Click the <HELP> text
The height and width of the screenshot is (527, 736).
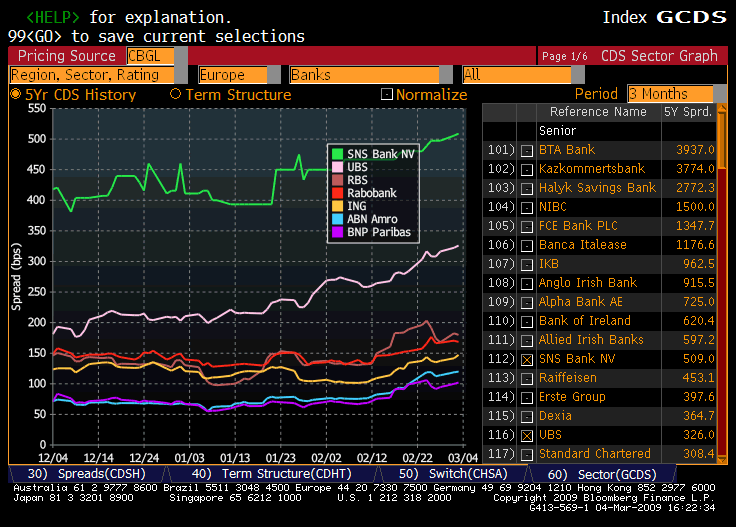tap(53, 17)
